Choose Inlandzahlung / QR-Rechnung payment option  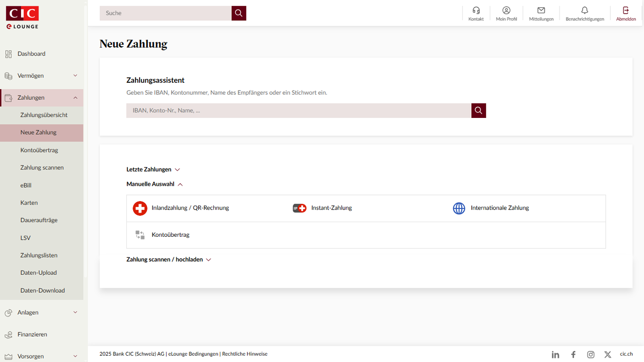190,208
